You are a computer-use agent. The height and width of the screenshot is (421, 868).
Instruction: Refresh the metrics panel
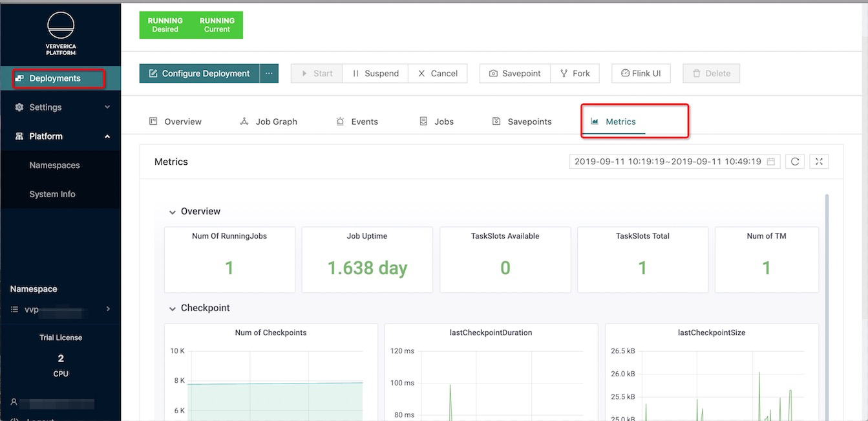[x=795, y=162]
